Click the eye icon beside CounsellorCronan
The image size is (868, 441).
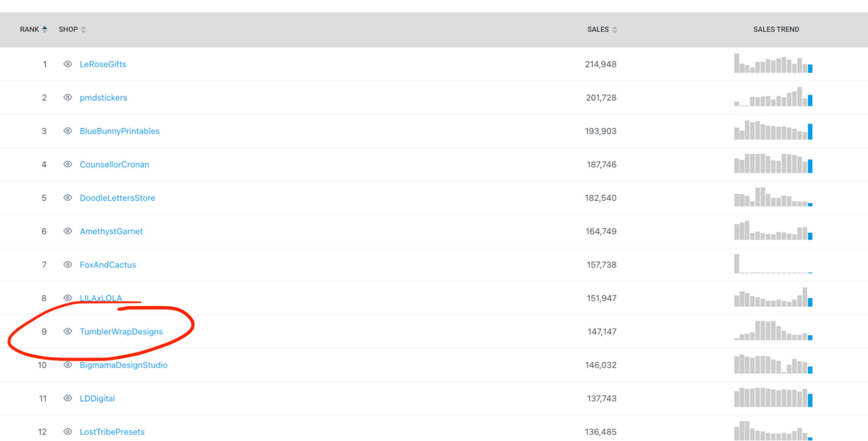tap(67, 164)
